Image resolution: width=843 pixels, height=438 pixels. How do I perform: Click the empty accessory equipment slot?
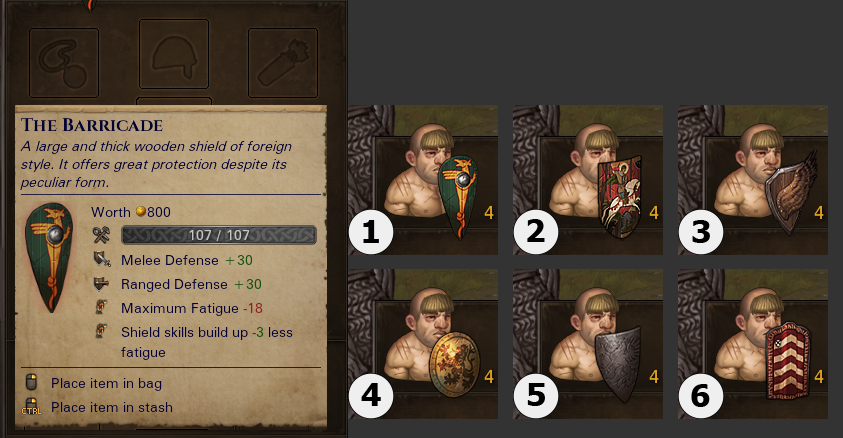(x=64, y=63)
